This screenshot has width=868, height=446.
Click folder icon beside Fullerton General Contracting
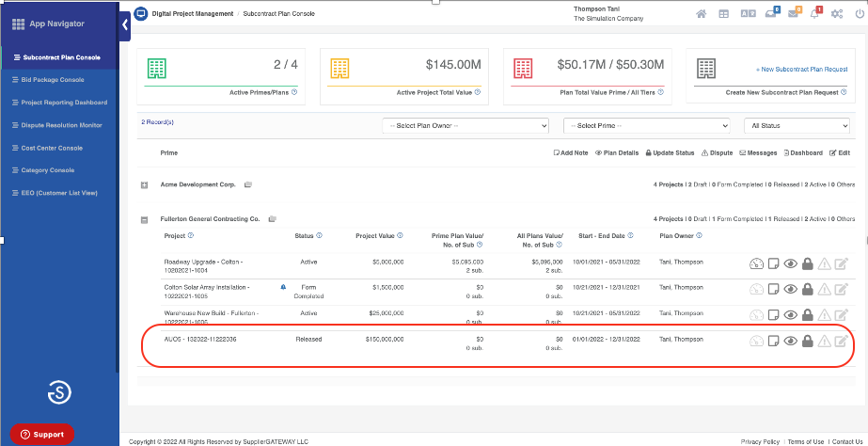click(x=273, y=219)
